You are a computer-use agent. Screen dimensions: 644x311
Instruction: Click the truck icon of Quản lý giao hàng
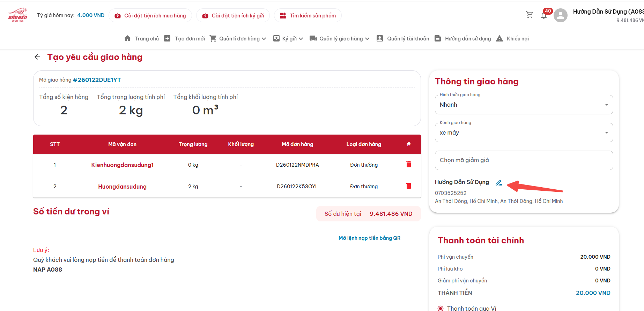[313, 38]
